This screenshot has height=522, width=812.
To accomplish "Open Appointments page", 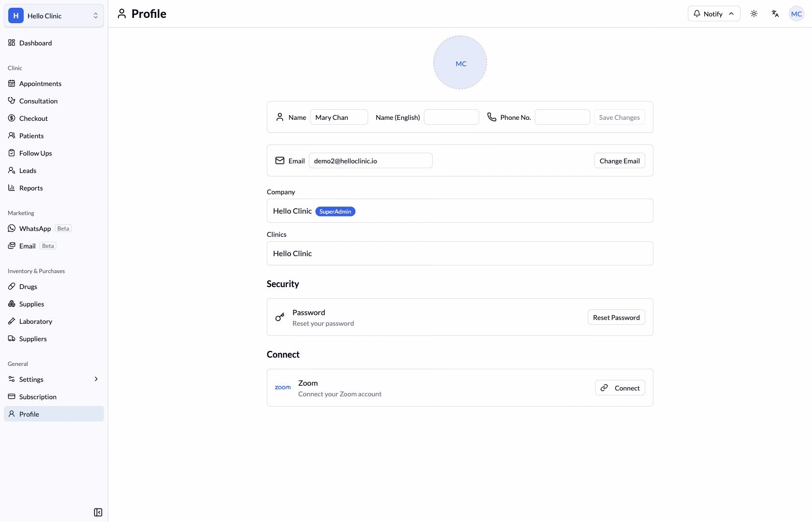I will pyautogui.click(x=54, y=83).
